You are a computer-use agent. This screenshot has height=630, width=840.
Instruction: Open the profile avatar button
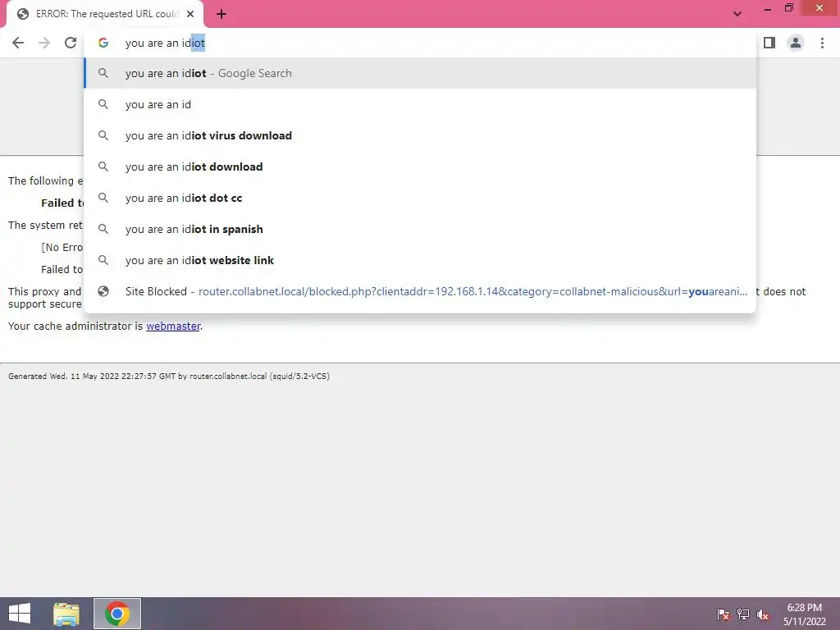coord(796,43)
